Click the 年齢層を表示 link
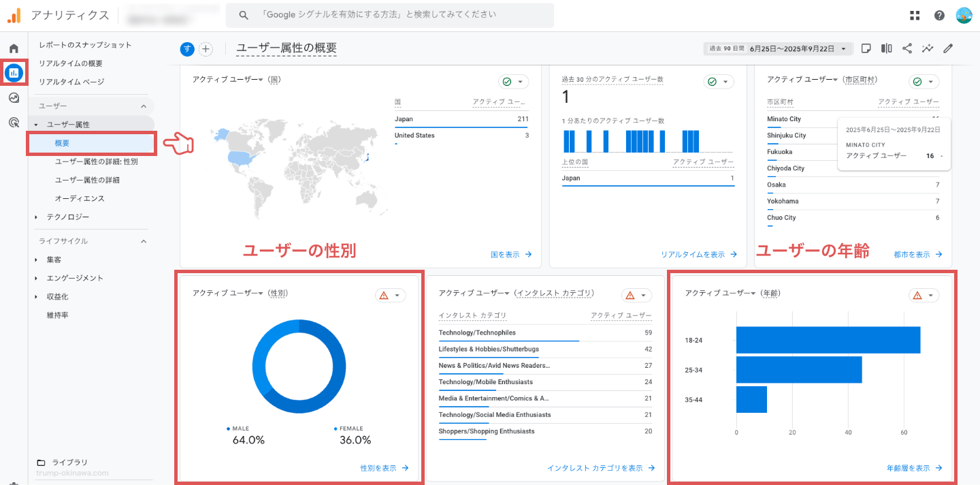This screenshot has width=980, height=485. click(914, 468)
